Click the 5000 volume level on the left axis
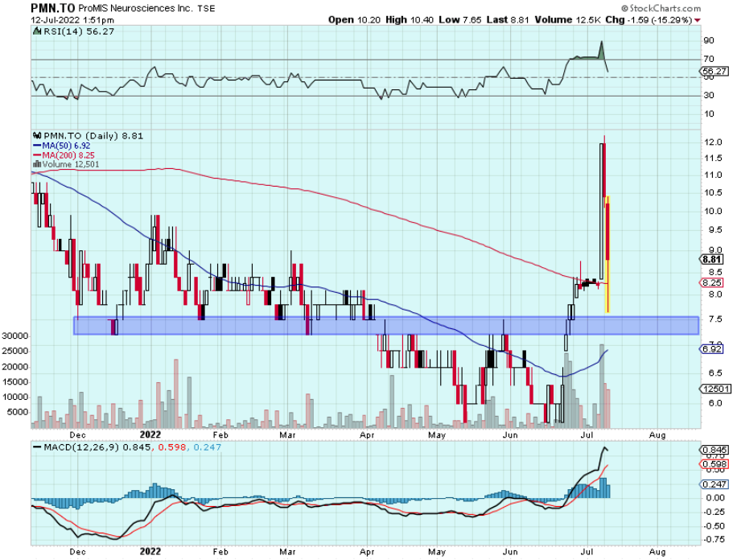This screenshot has width=737, height=560. (x=19, y=413)
